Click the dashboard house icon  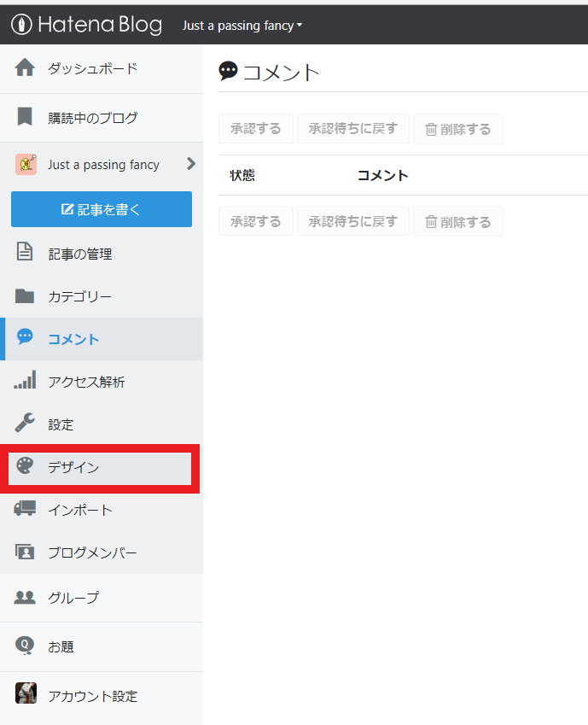[x=25, y=67]
